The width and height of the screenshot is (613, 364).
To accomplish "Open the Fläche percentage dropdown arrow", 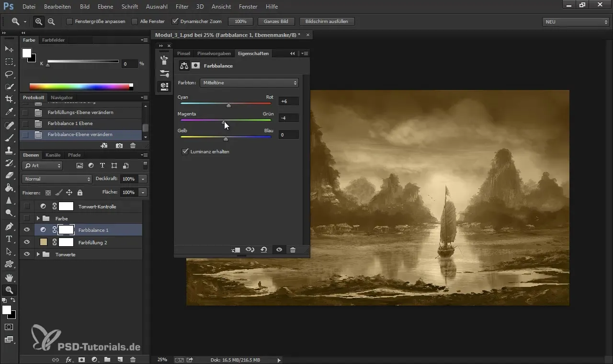I will click(x=143, y=192).
